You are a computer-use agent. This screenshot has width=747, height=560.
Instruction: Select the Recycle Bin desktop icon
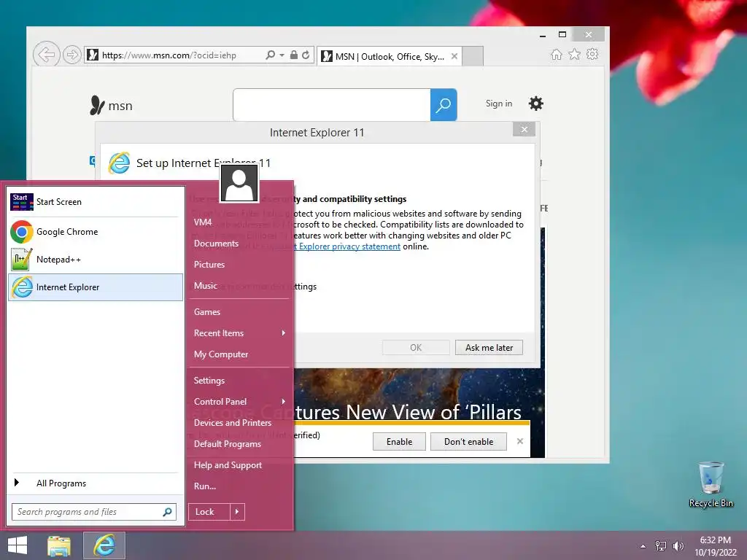pos(711,484)
